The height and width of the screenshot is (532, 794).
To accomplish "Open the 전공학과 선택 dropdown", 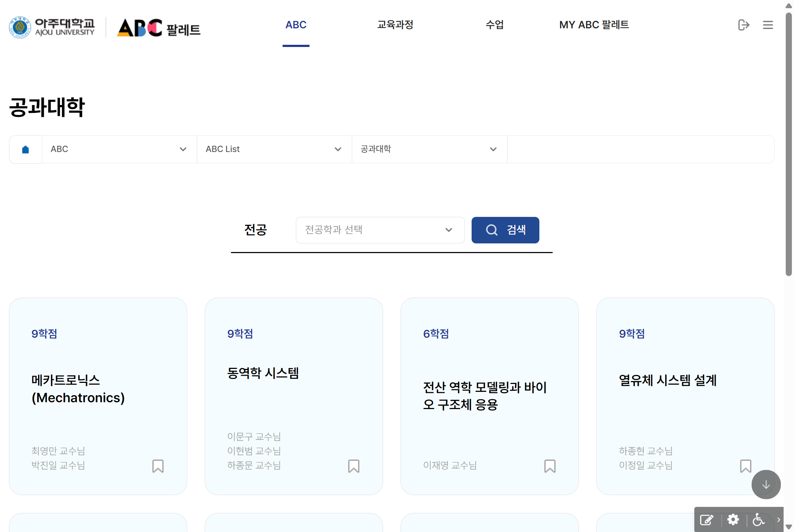I will click(380, 230).
